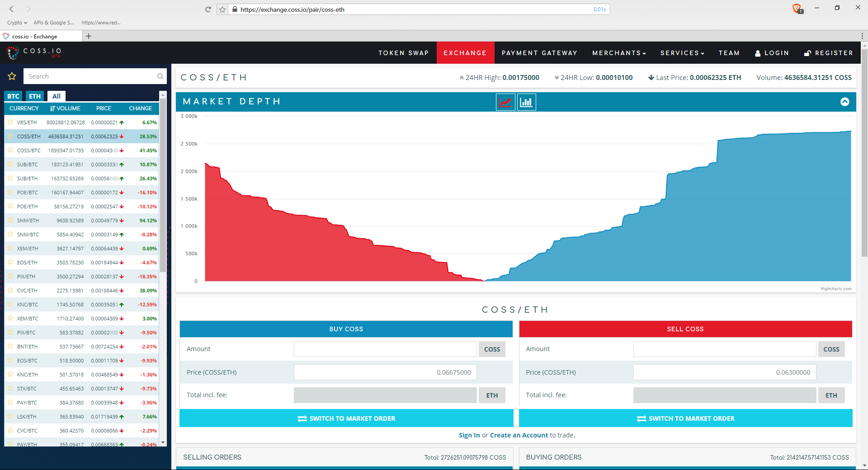Sort market list by Price column
The height and width of the screenshot is (470, 868).
[x=104, y=108]
